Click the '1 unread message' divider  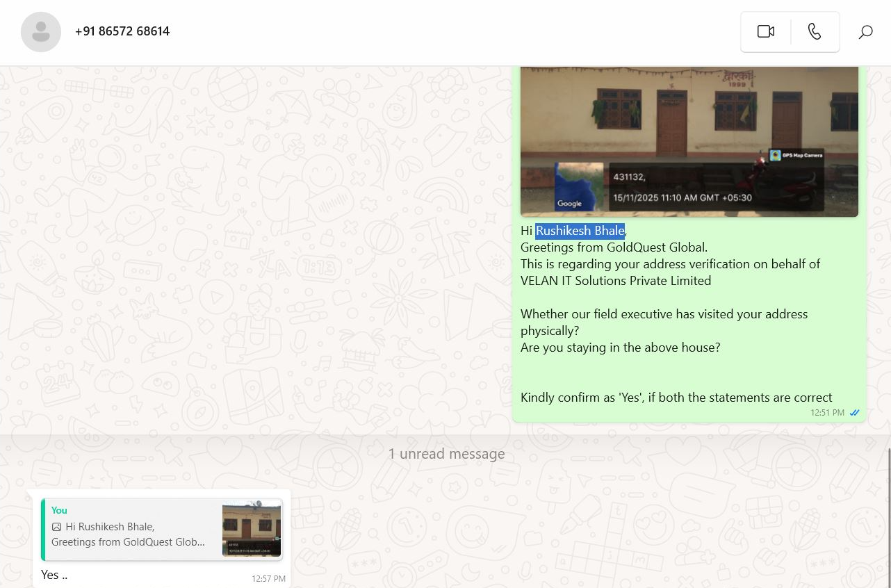[446, 455]
